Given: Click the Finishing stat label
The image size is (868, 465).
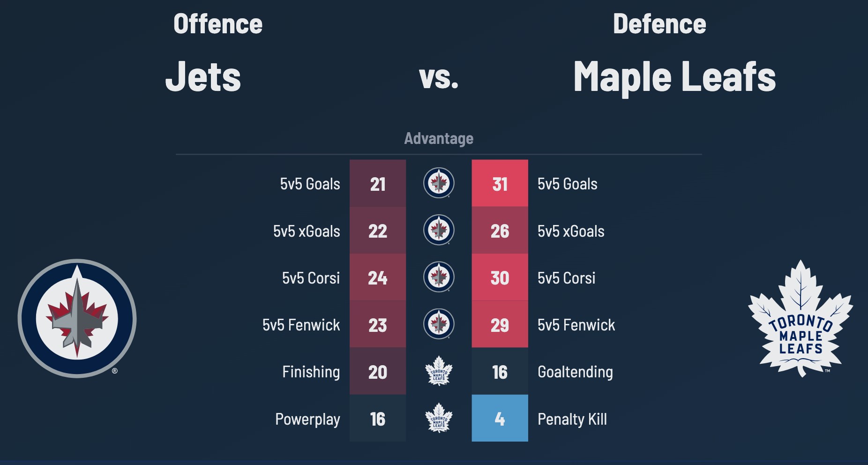Looking at the screenshot, I should coord(311,372).
